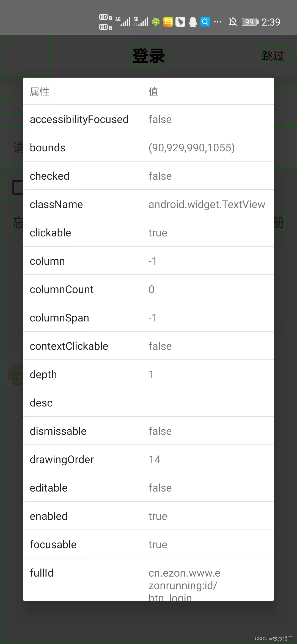Screen dimensions: 297x644
Task: Tap the QQ penguin notification icon
Action: point(193,22)
